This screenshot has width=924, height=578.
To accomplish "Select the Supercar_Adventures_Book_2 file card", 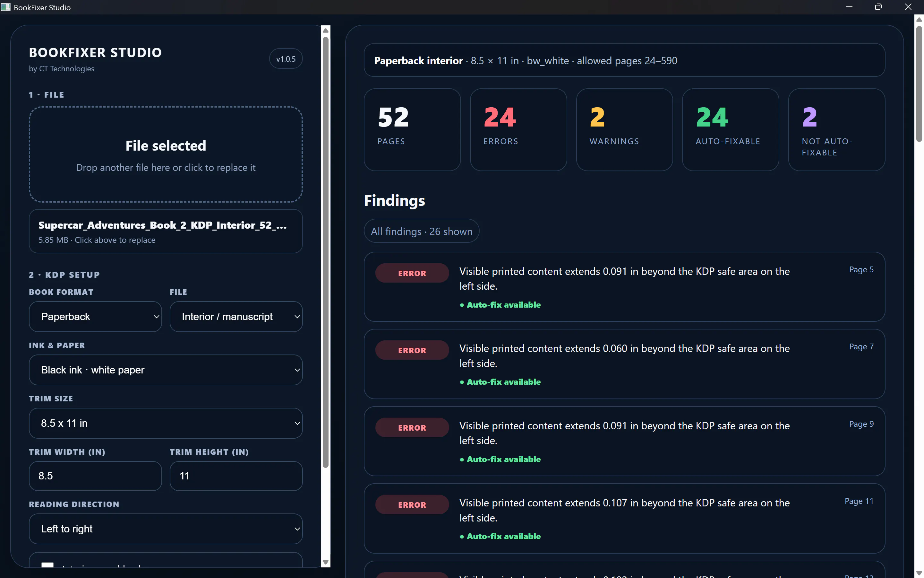I will [166, 231].
